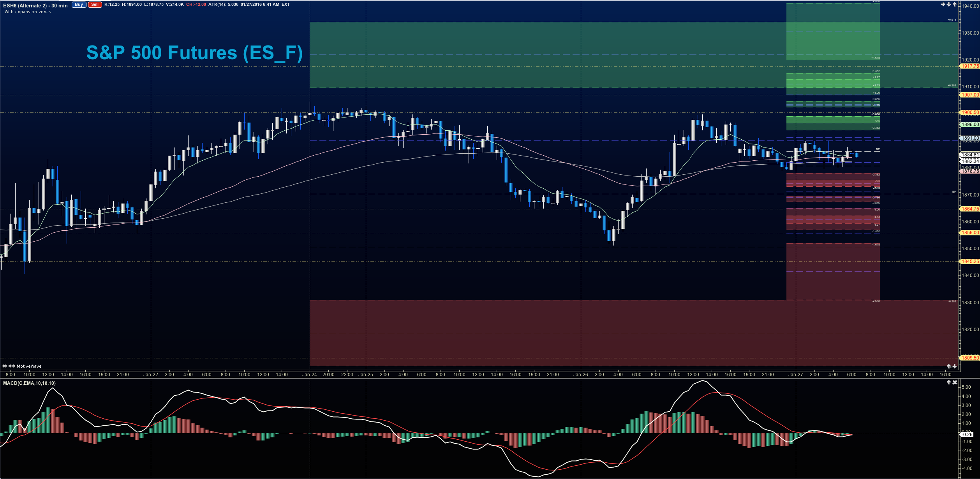Image resolution: width=980 pixels, height=479 pixels.
Task: Click the blue Buy button
Action: [x=79, y=5]
